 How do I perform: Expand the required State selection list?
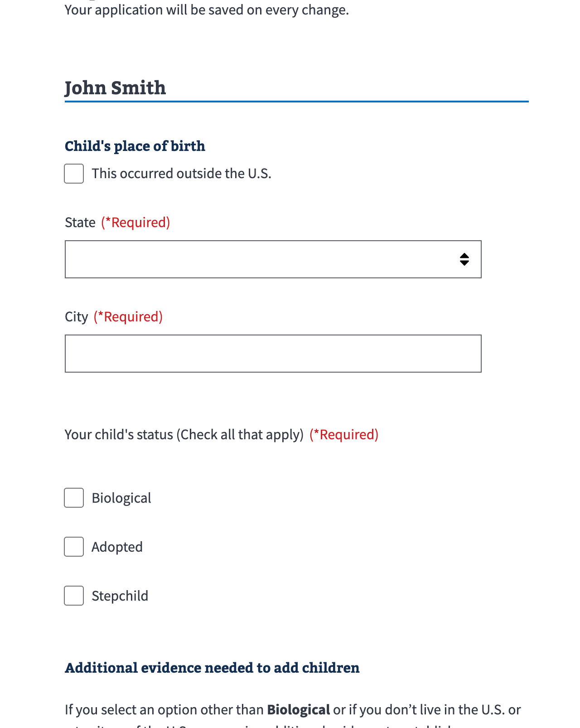tap(273, 259)
